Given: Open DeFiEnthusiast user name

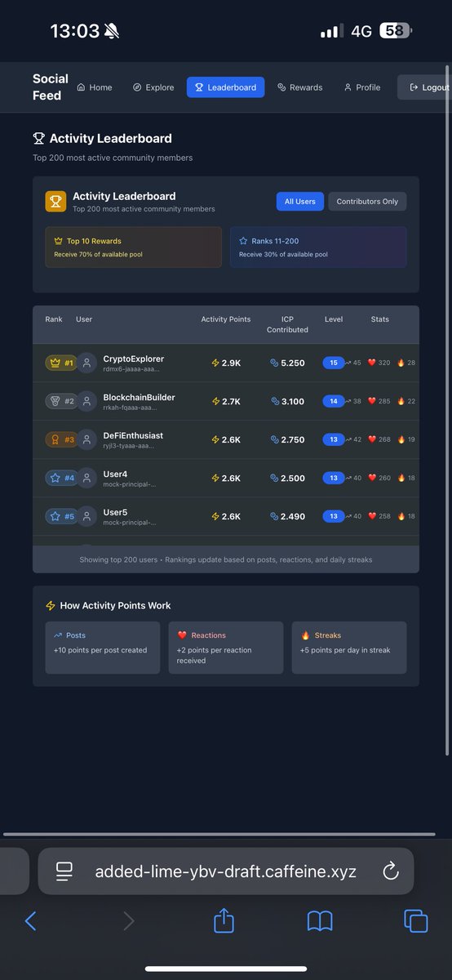Looking at the screenshot, I should pos(135,435).
